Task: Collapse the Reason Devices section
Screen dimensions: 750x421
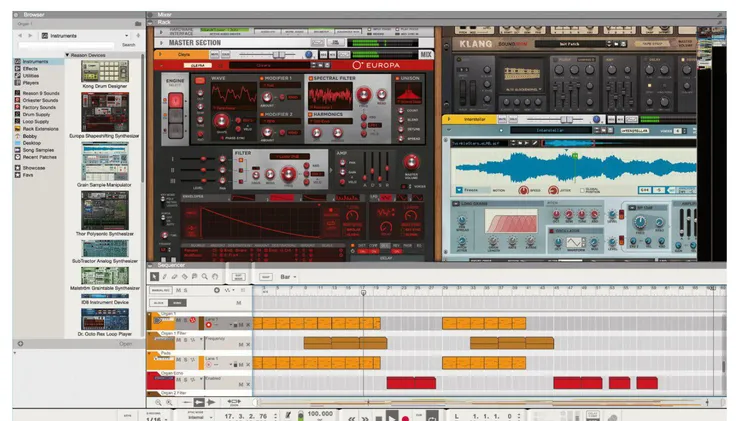Action: (x=67, y=55)
